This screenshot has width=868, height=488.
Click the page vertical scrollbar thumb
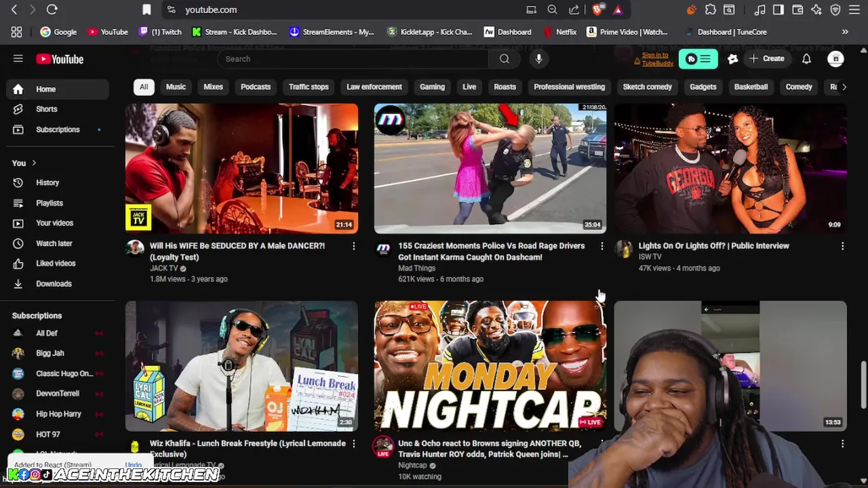coord(864,385)
